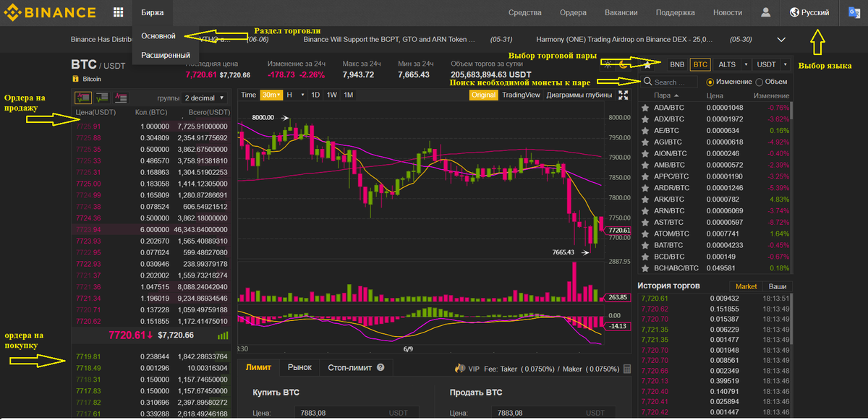Viewport: 868px width, 420px height.
Task: Set chart interval to 1M
Action: tap(349, 95)
